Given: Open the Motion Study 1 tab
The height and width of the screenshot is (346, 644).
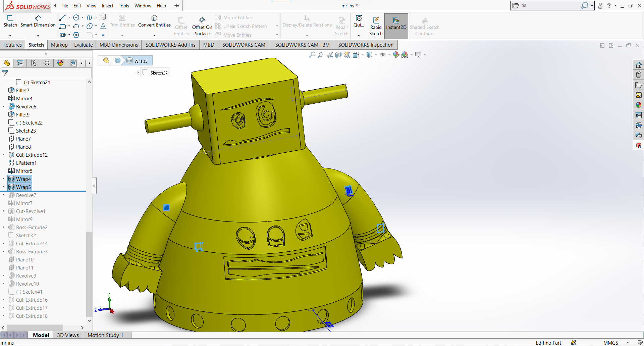Looking at the screenshot, I should pyautogui.click(x=105, y=335).
